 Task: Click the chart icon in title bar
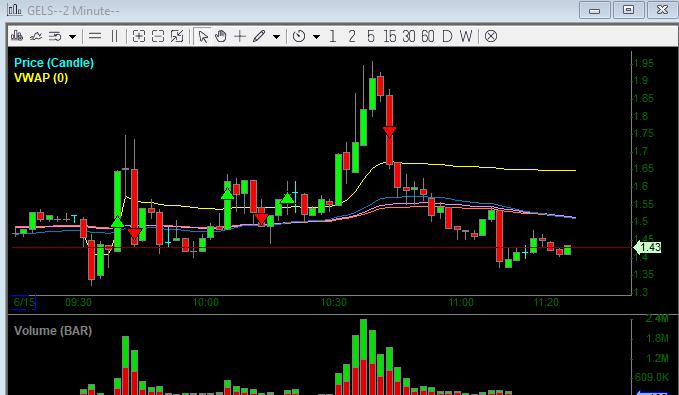[x=14, y=10]
